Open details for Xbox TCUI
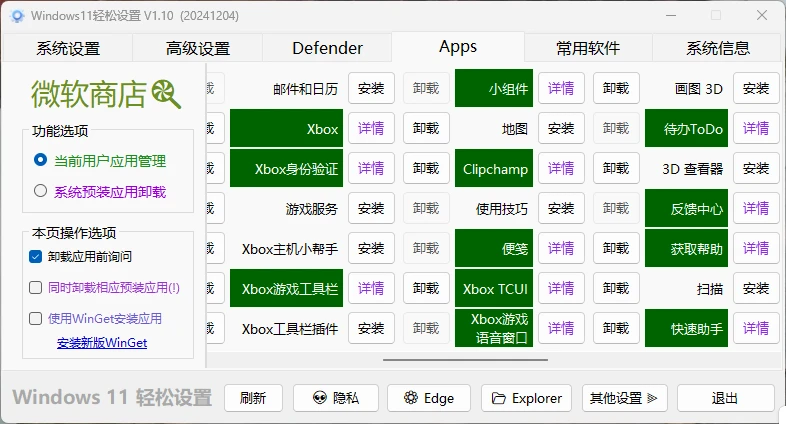The height and width of the screenshot is (424, 786). [x=561, y=289]
